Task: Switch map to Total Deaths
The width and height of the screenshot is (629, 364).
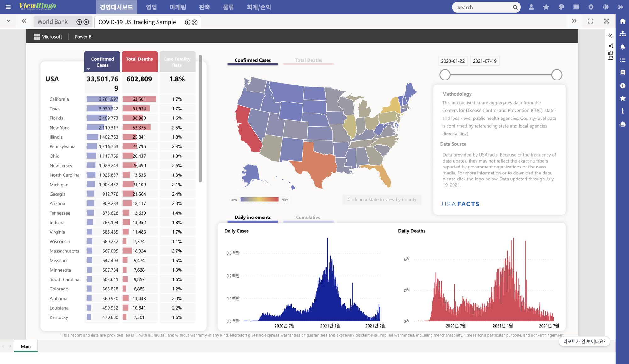Action: [x=309, y=60]
